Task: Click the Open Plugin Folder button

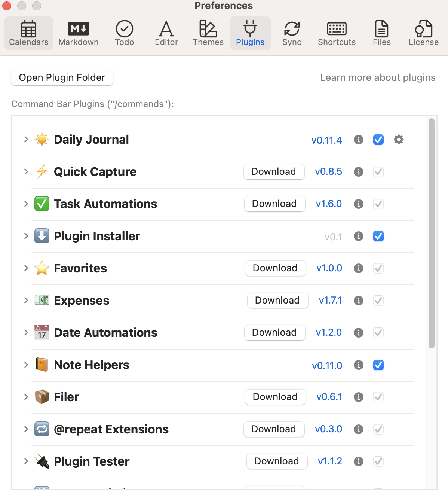Action: [62, 77]
